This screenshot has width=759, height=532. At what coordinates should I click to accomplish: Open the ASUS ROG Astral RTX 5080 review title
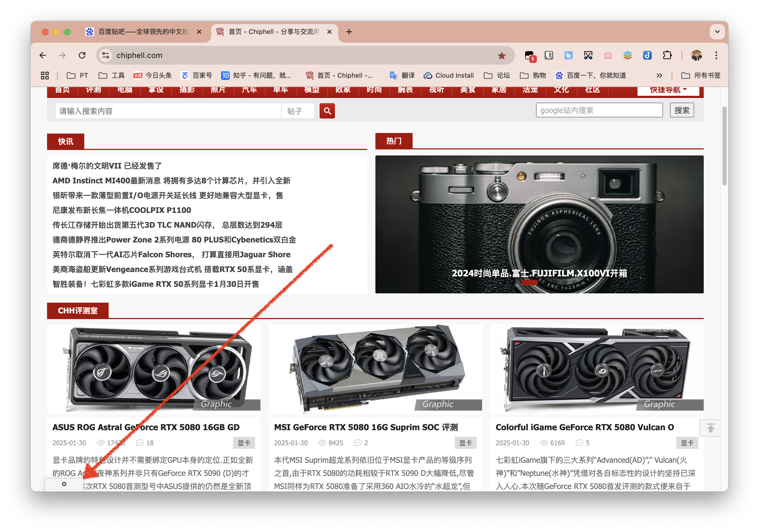click(x=146, y=427)
